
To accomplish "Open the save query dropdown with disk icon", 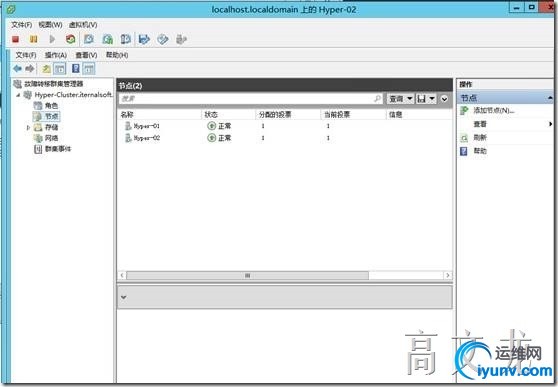I will coord(426,99).
